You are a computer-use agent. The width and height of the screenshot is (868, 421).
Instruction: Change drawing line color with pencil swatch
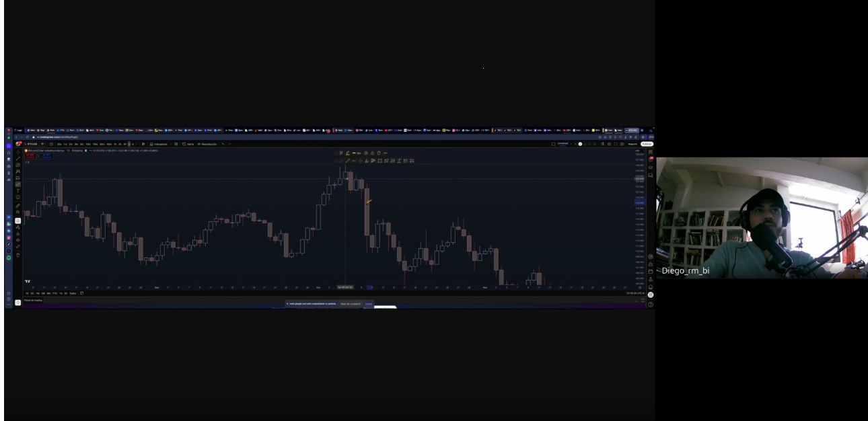click(x=347, y=153)
